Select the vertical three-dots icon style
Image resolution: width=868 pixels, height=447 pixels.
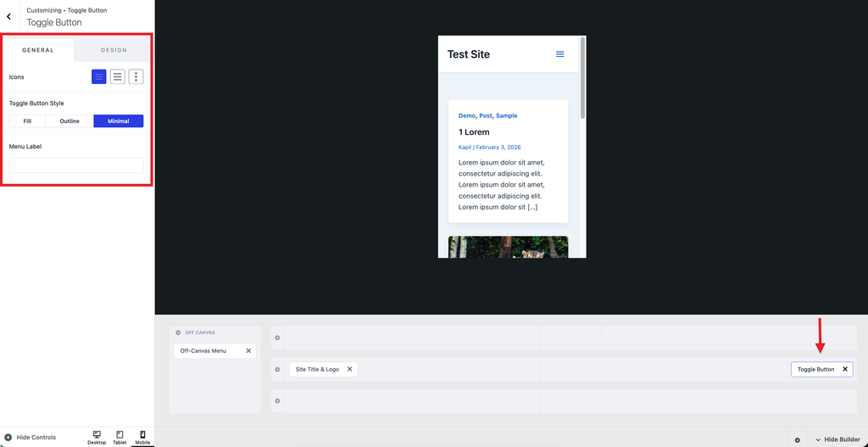coord(136,77)
